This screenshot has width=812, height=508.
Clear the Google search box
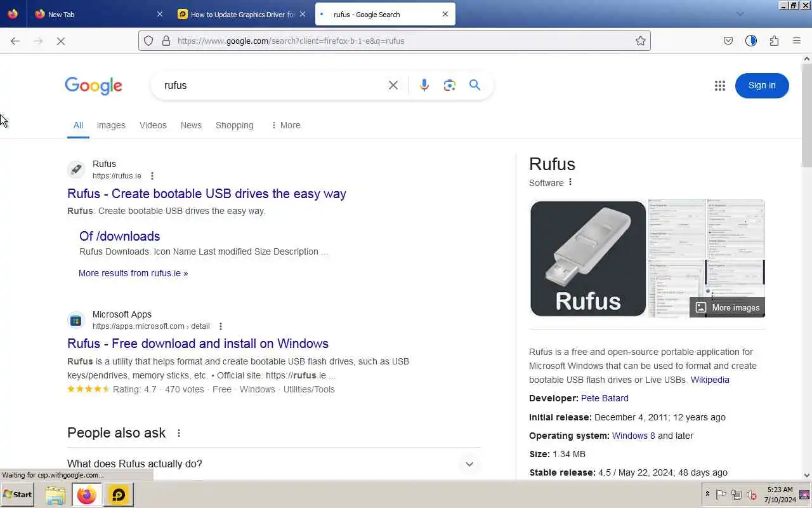pos(393,85)
